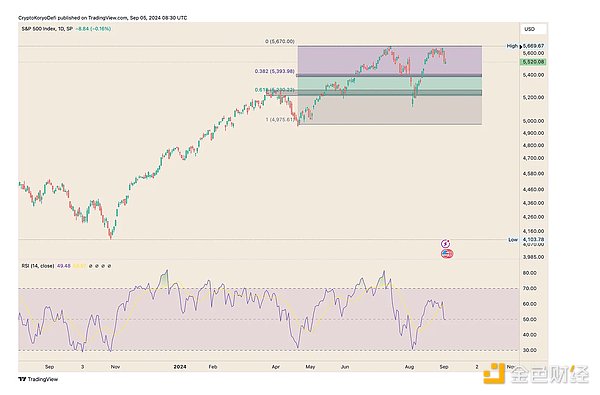The height and width of the screenshot is (395, 600).
Task: Click the 4,360.00 price axis label
Action: click(x=533, y=203)
